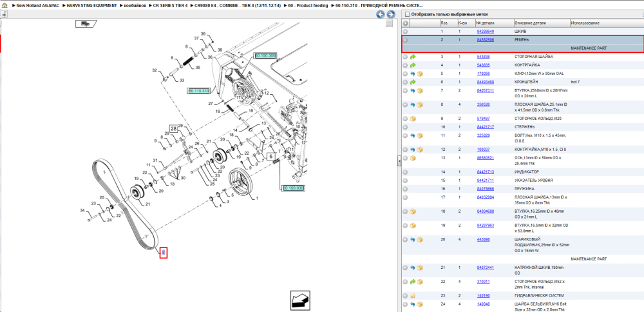Click the select-all circle in table header
Viewport: 644px width, 312px height.
click(405, 23)
